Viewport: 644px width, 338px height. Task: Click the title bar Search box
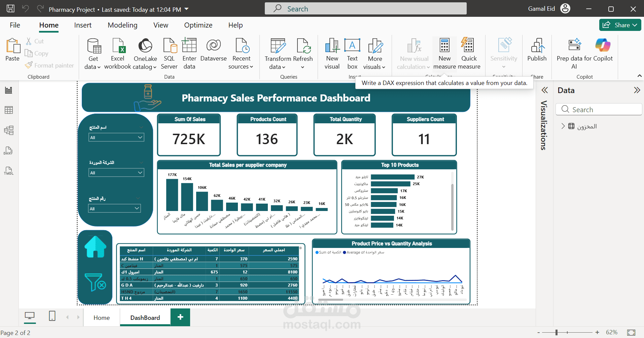pyautogui.click(x=365, y=9)
